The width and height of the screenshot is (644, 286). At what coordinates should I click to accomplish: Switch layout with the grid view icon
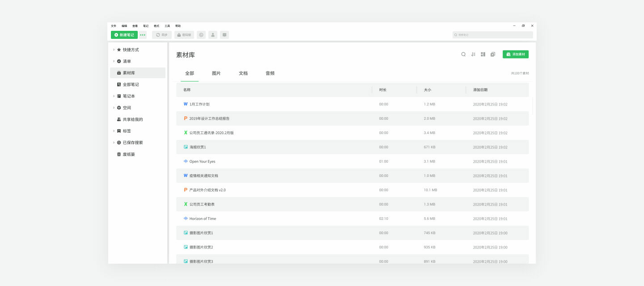(x=483, y=54)
